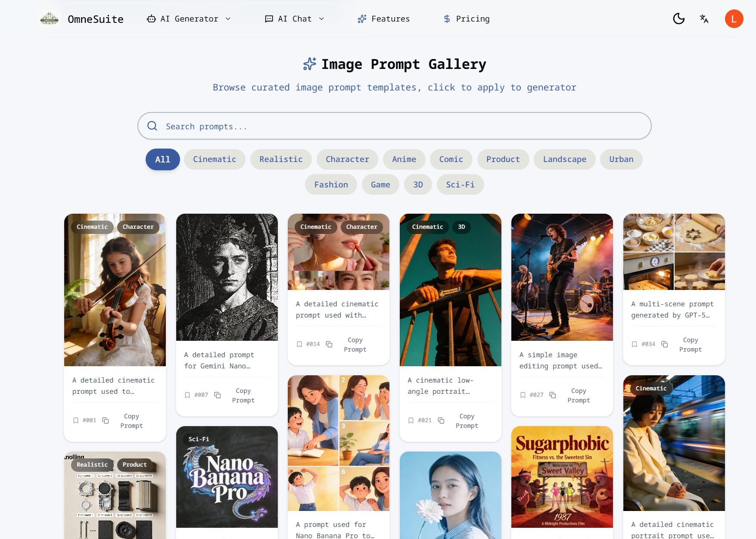Click the copy icon for prompt #007
The width and height of the screenshot is (756, 539).
pyautogui.click(x=218, y=395)
